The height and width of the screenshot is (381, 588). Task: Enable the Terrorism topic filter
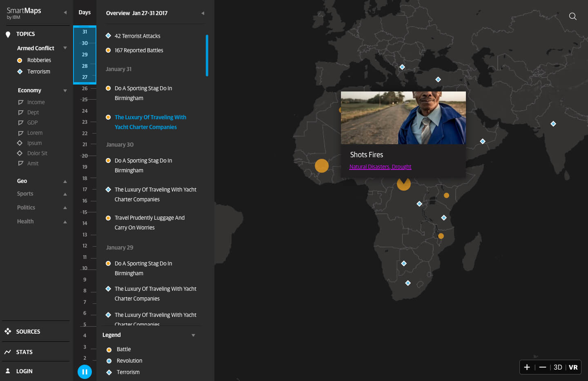[20, 71]
